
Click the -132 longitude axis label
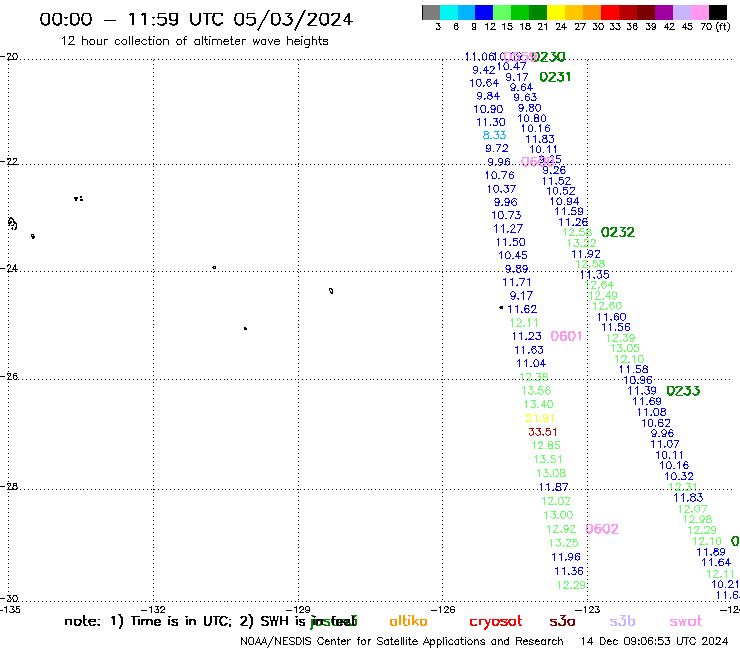[153, 609]
